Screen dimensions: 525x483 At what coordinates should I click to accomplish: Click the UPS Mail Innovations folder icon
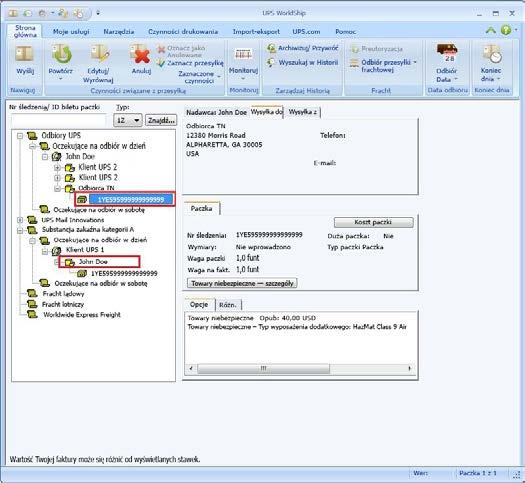point(32,220)
